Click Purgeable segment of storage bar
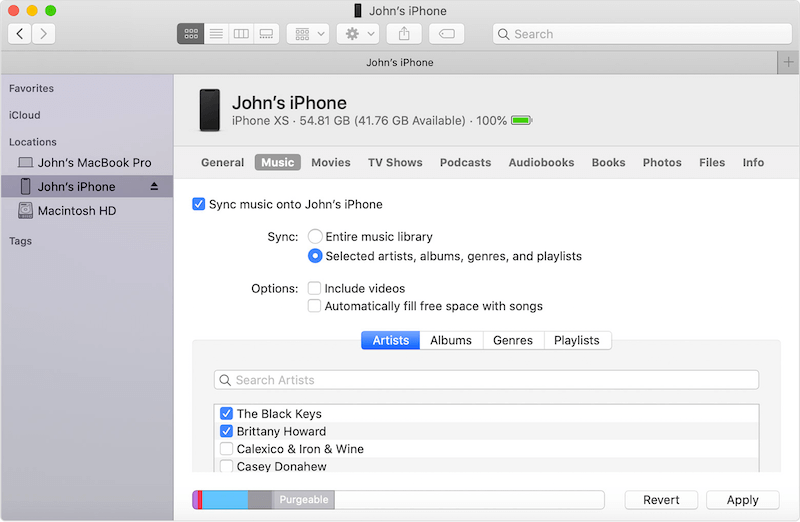The image size is (800, 522). point(304,500)
